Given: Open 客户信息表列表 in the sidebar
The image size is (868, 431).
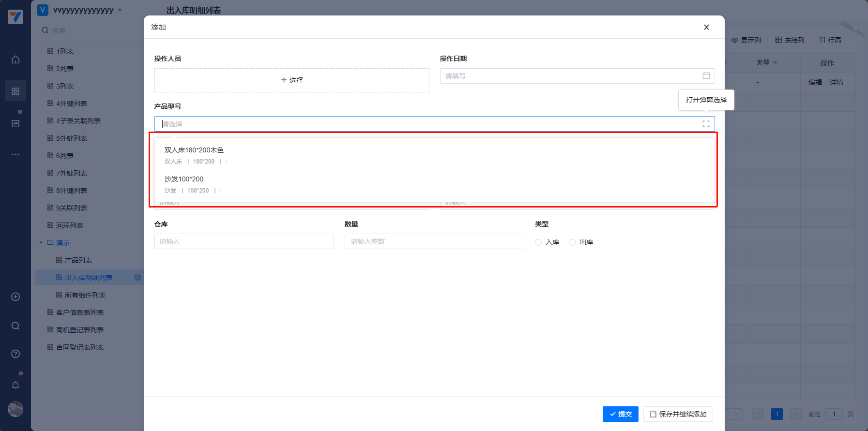Looking at the screenshot, I should [79, 312].
